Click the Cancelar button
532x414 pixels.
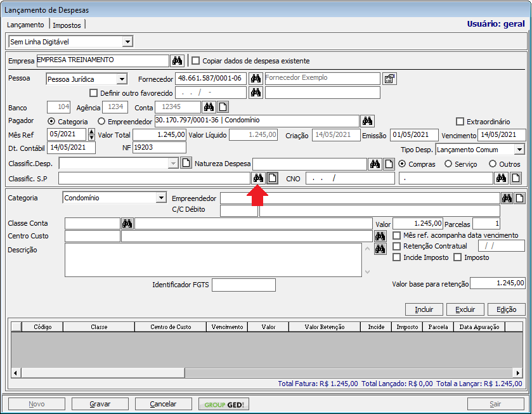pos(163,404)
